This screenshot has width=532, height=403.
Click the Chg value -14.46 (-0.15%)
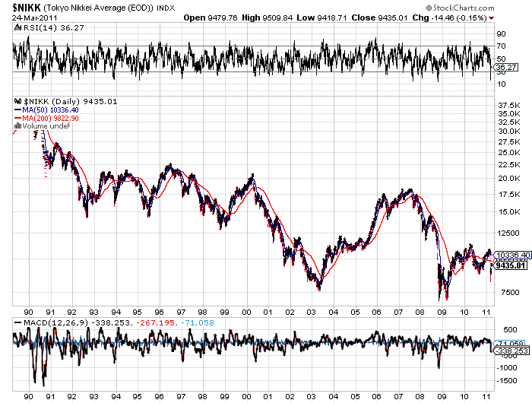pos(459,17)
